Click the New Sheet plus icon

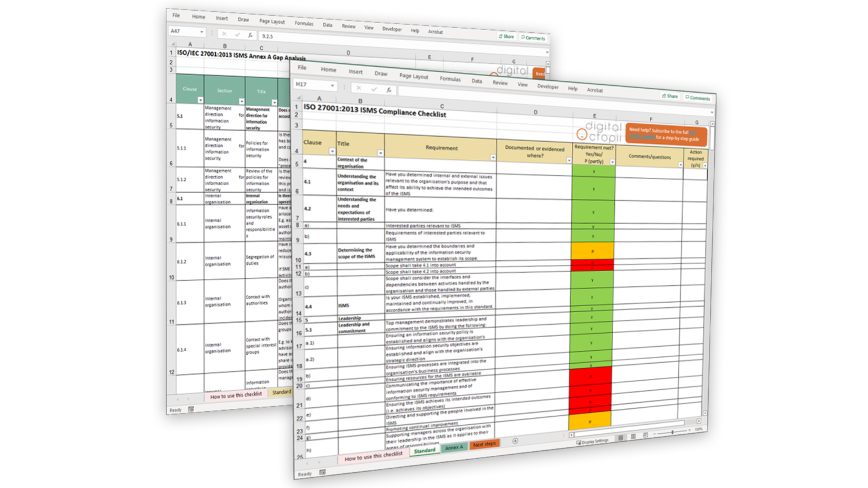click(515, 441)
